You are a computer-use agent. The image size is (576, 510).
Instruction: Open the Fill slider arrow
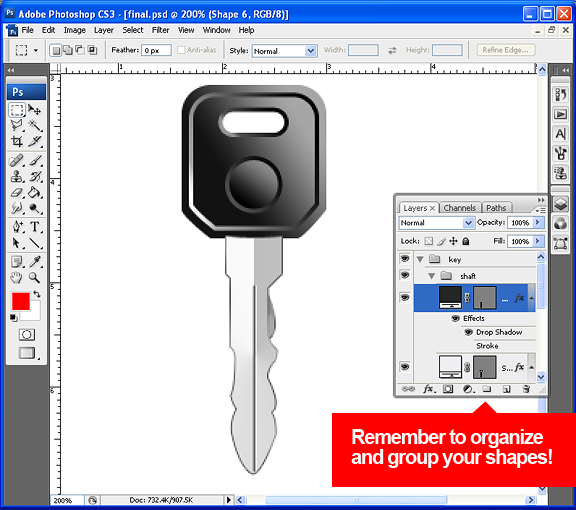538,241
